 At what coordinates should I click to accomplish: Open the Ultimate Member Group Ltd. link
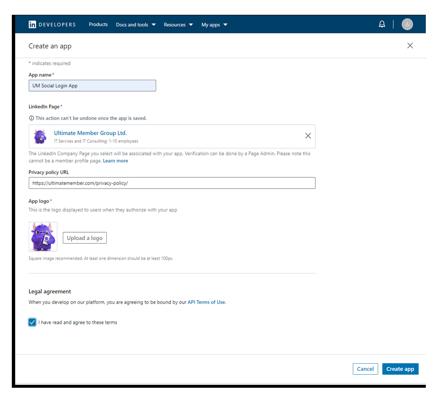pos(90,133)
